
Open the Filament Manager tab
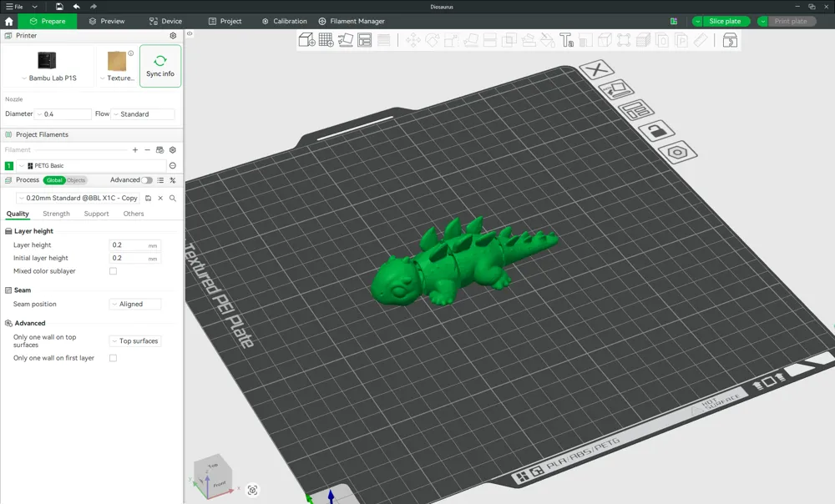tap(352, 22)
